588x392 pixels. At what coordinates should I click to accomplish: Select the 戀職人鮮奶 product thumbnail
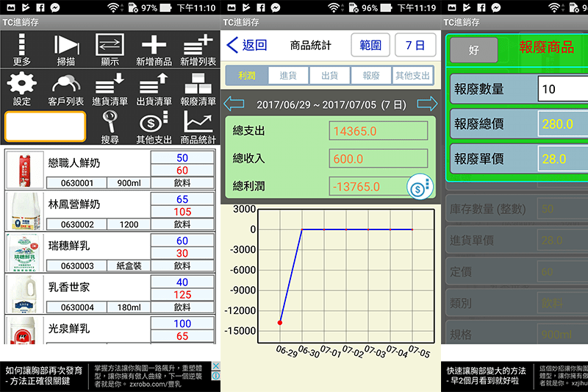(25, 170)
